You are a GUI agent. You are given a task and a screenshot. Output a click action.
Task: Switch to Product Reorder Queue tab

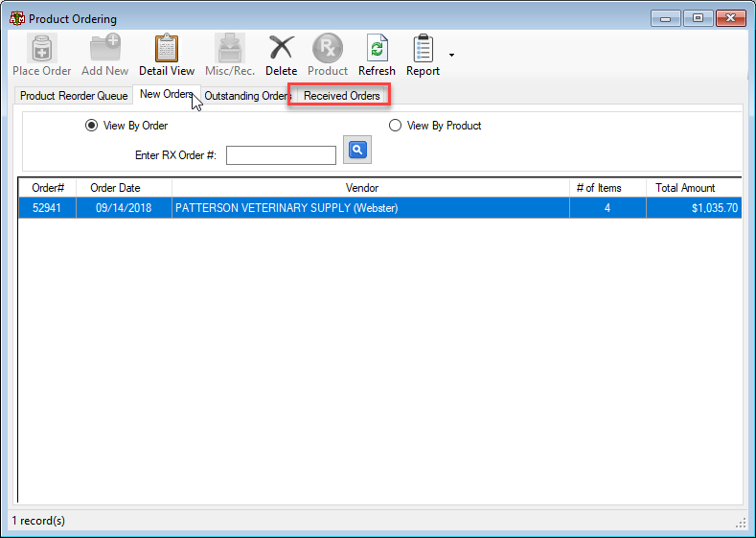(74, 96)
